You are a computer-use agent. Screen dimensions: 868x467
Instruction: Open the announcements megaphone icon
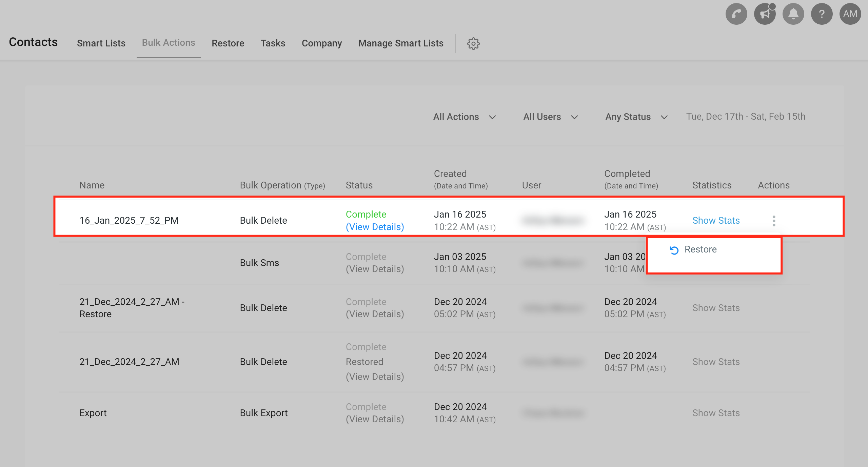[x=765, y=14]
